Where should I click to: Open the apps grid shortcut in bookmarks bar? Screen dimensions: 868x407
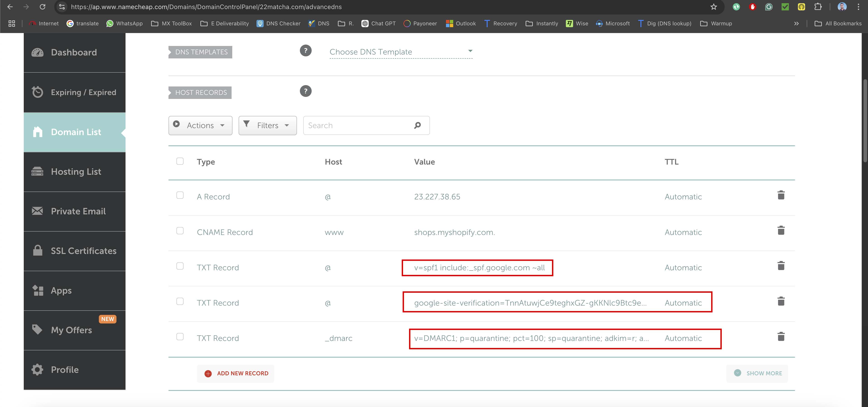[12, 23]
